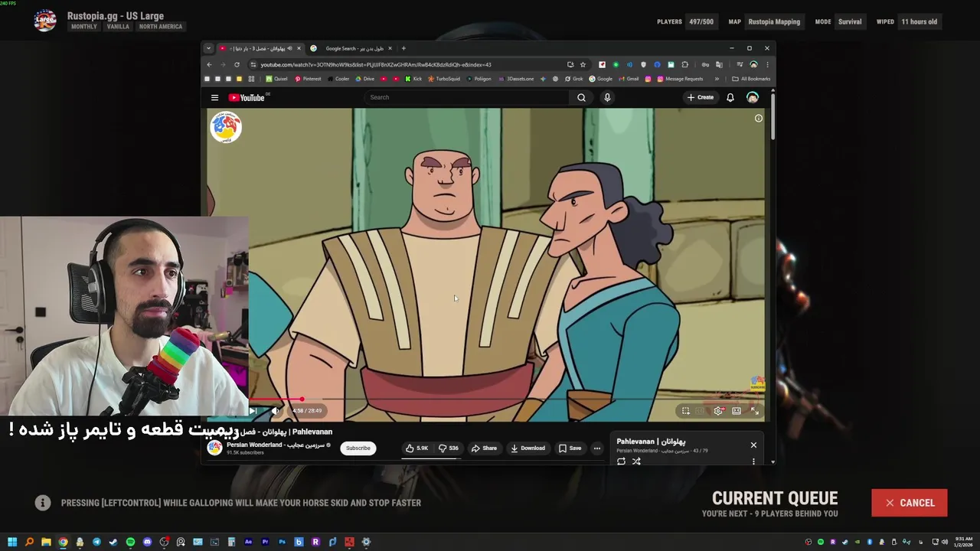Image resolution: width=980 pixels, height=551 pixels.
Task: Click the video red progress bar
Action: 274,399
